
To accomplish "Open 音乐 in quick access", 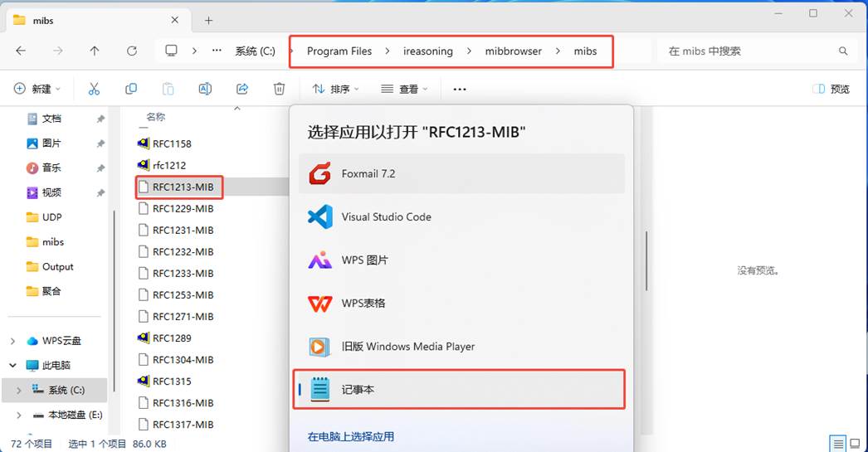I will (x=51, y=168).
